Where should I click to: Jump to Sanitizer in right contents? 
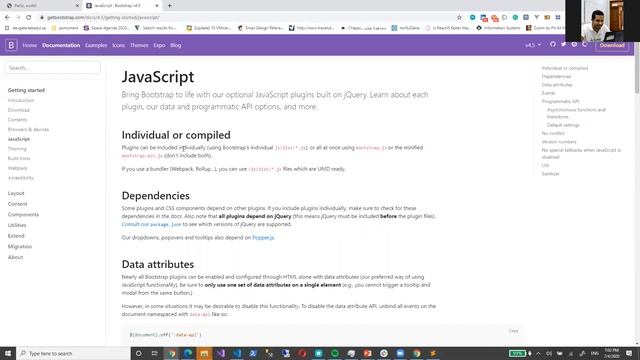[x=550, y=174]
